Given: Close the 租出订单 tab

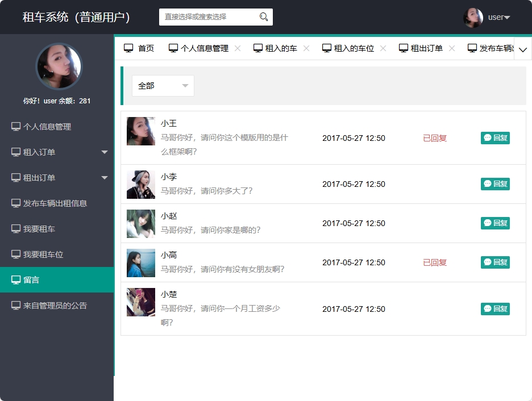Looking at the screenshot, I should click(x=451, y=48).
